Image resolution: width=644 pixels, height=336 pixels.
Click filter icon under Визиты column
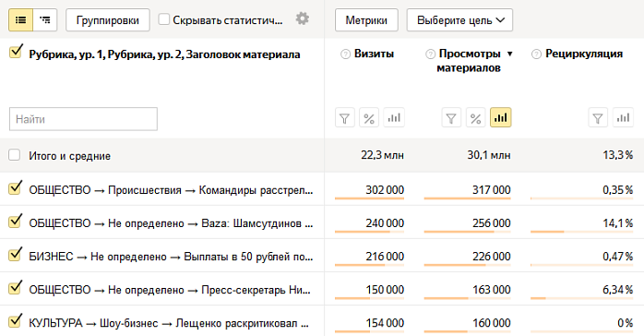point(344,118)
